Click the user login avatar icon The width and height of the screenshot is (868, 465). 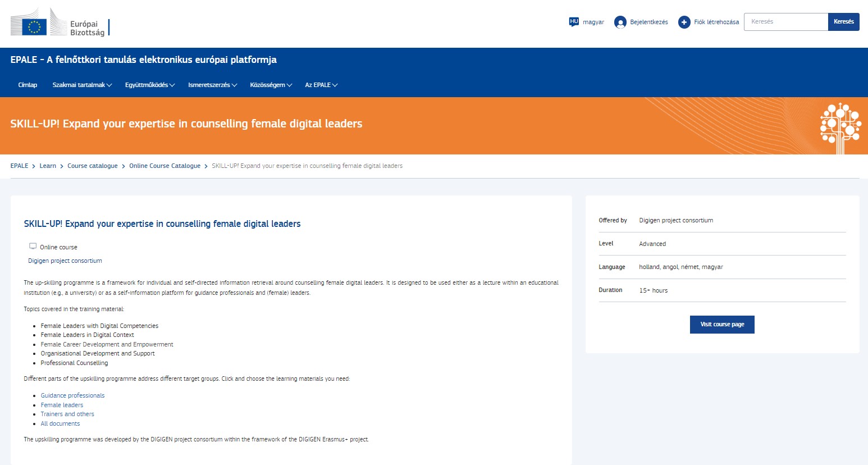(620, 22)
